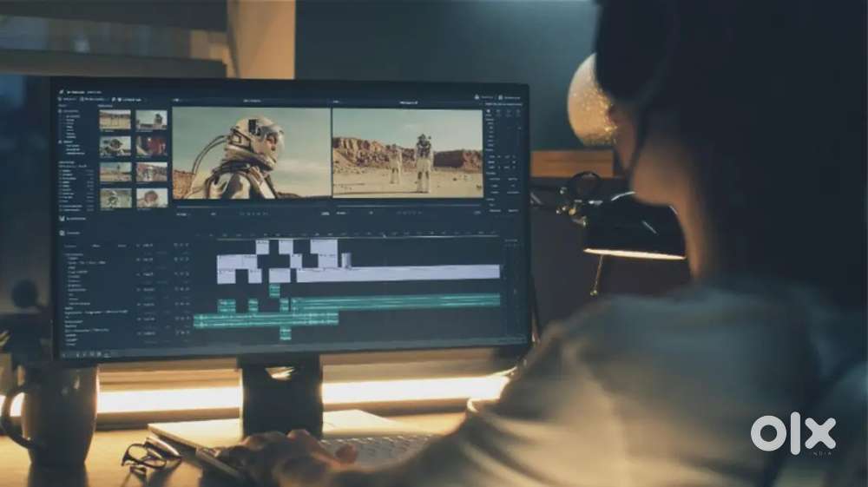This screenshot has height=487, width=868.
Task: Select the small teal clip directly below the lavender clips
Action: tap(274, 290)
